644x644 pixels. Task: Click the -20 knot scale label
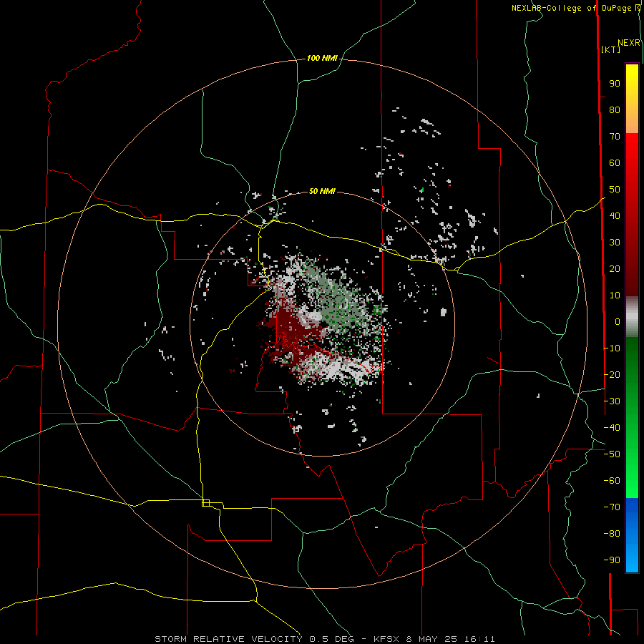[612, 374]
